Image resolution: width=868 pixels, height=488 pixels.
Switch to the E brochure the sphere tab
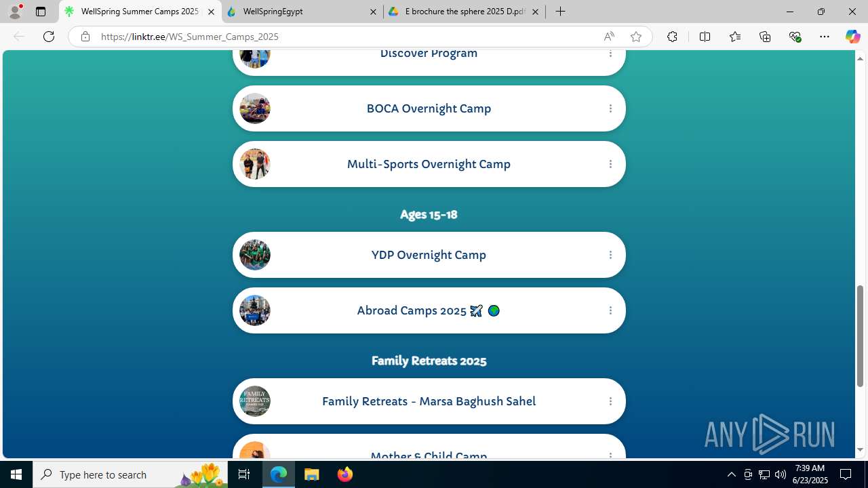click(464, 12)
